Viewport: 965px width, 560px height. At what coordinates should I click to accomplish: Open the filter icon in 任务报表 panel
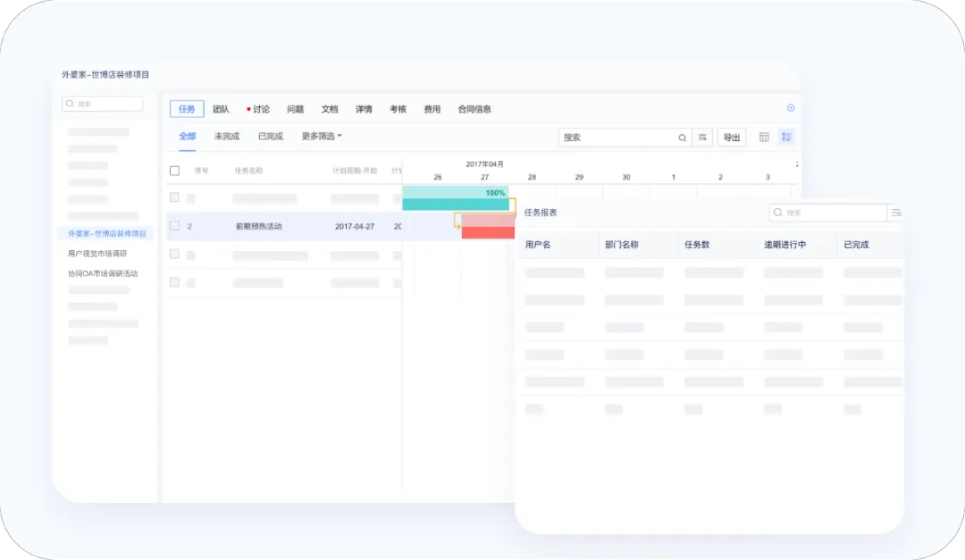(x=895, y=213)
